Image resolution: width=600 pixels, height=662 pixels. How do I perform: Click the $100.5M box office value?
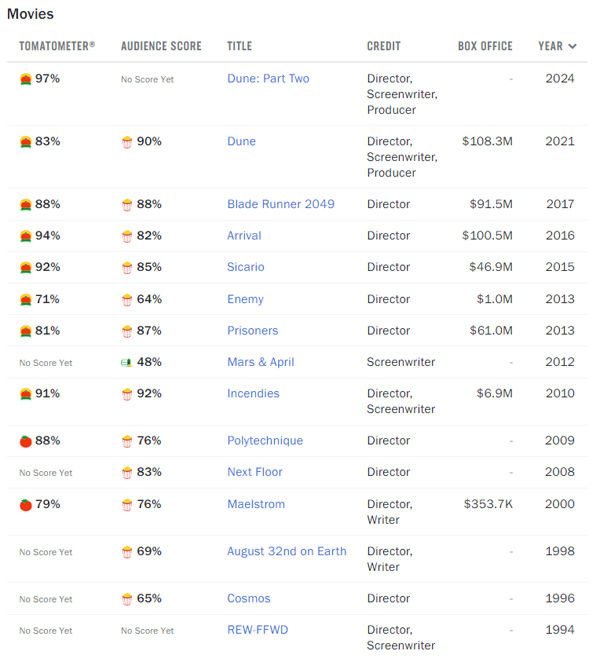point(487,236)
